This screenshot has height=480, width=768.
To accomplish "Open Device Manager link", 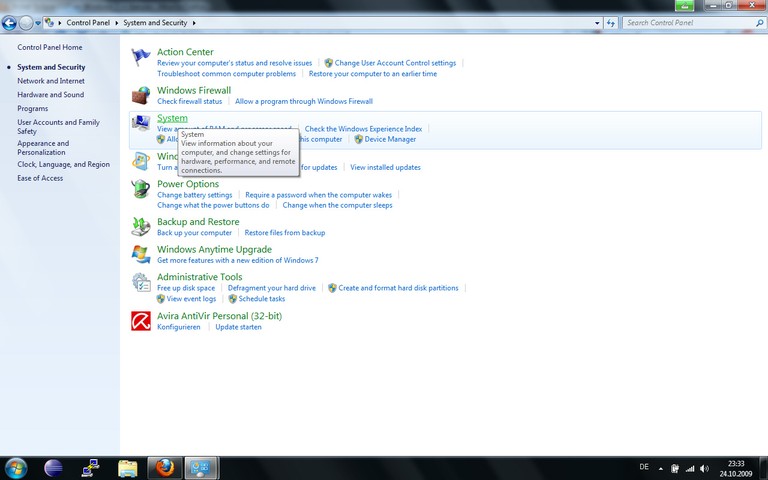I will click(390, 140).
